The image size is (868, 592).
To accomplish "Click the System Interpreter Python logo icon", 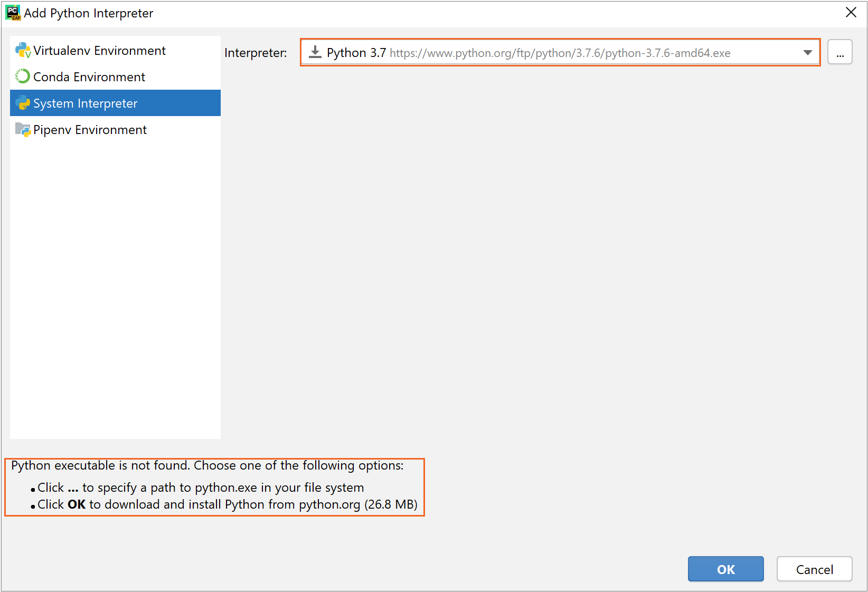I will pyautogui.click(x=22, y=103).
